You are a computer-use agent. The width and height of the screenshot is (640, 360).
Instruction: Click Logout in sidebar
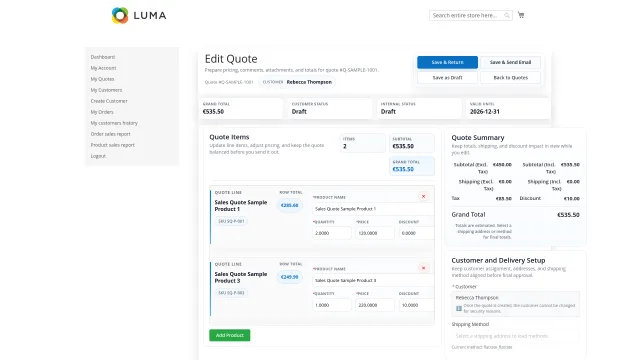(98, 156)
